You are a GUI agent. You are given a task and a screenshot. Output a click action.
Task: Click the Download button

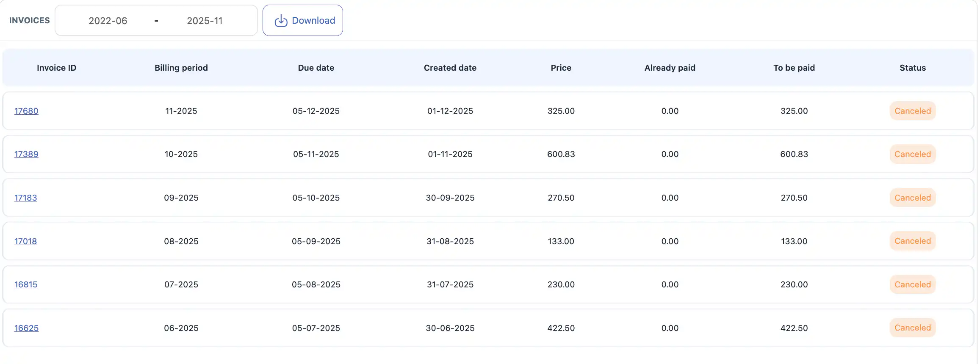point(303,20)
